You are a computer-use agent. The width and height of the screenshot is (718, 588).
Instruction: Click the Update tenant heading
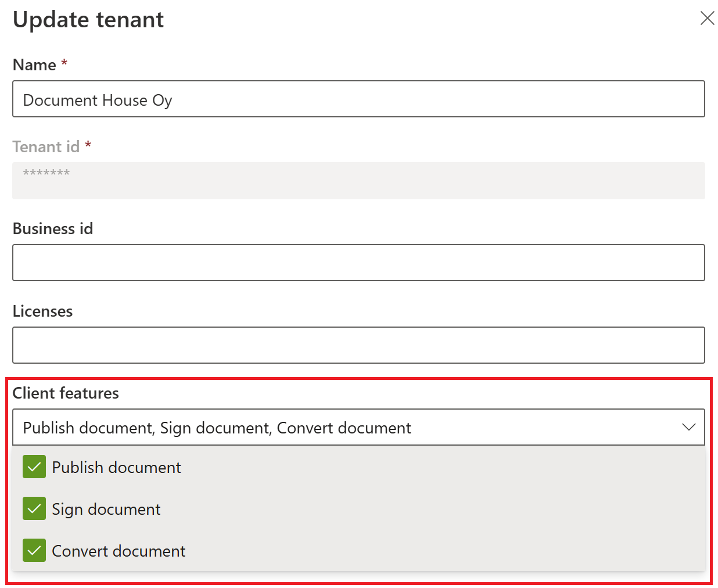88,20
